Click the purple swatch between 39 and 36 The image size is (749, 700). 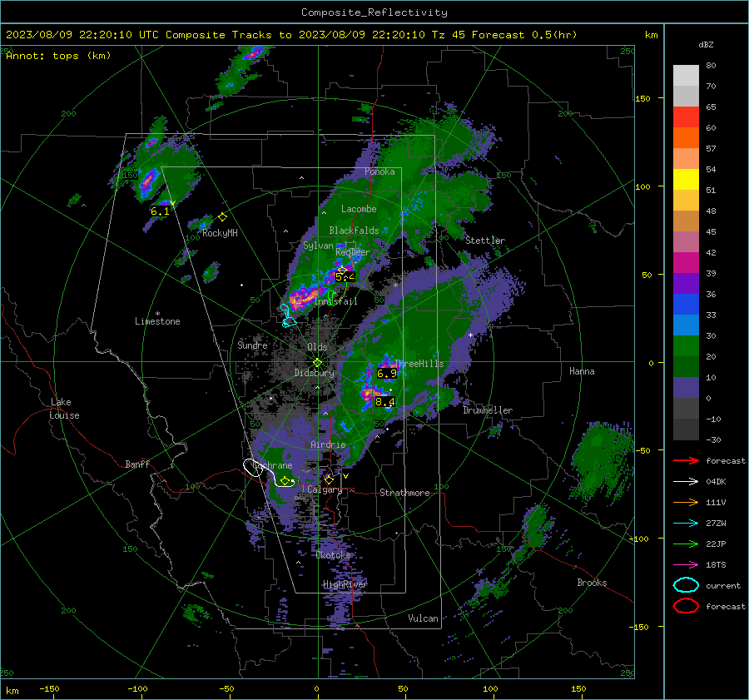tap(686, 284)
